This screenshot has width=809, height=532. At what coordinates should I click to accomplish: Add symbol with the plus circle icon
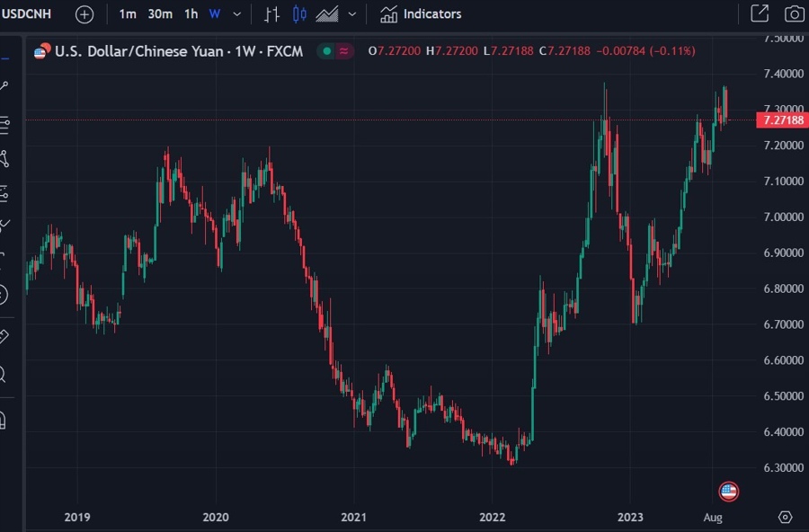tap(84, 14)
